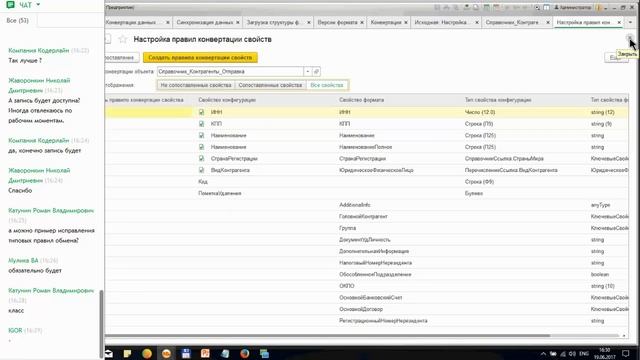640x360 pixels.
Task: Toggle checkbox in the КПП row
Action: (201, 124)
